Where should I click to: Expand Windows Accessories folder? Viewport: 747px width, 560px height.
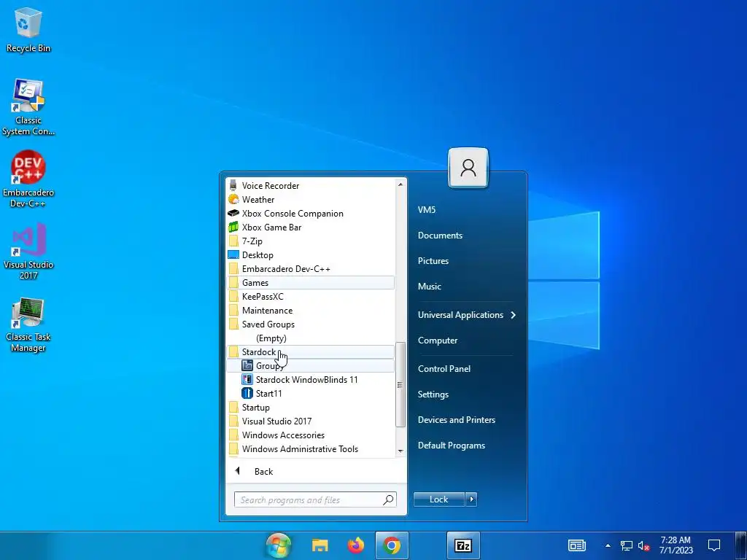[x=311, y=435]
